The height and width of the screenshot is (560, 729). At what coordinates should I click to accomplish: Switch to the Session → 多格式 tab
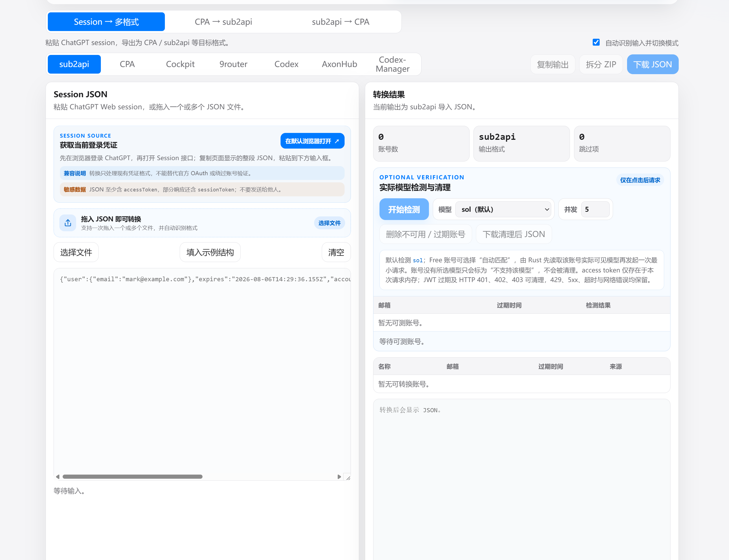(106, 22)
